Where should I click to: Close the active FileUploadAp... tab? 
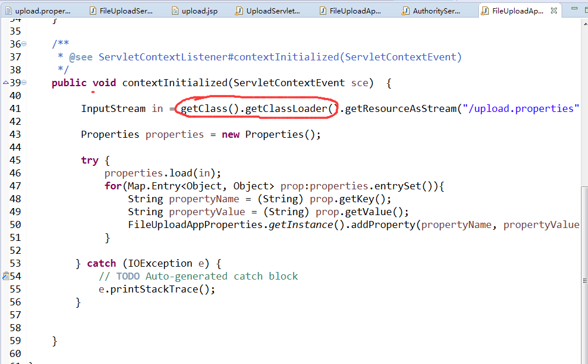coord(554,11)
